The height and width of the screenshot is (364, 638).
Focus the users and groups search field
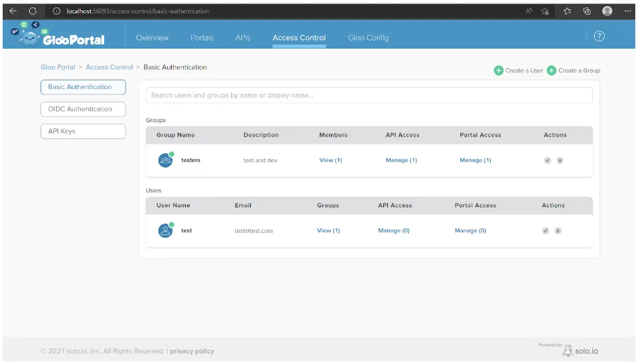(369, 95)
